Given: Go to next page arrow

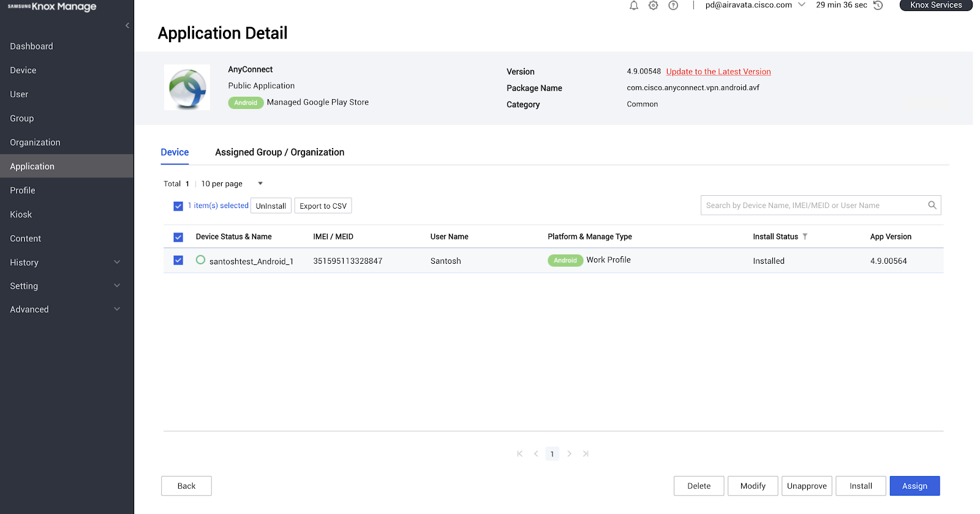Looking at the screenshot, I should coord(569,453).
